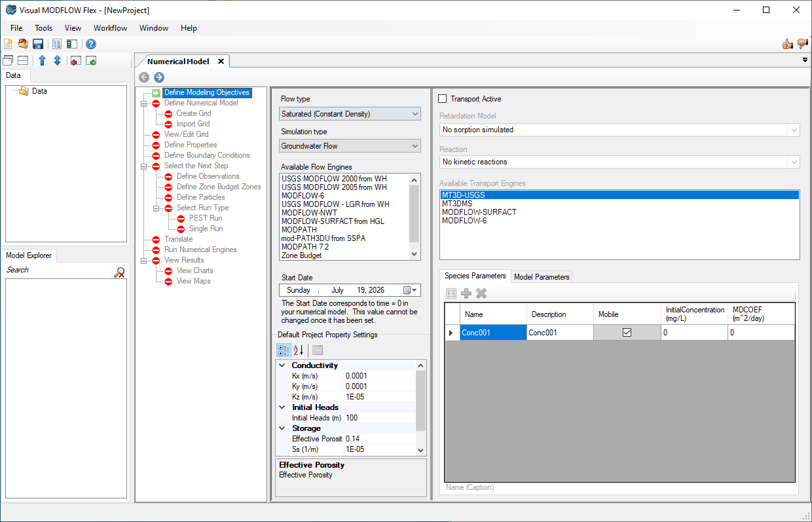The height and width of the screenshot is (522, 812).
Task: Click the blue next step arrow button
Action: click(159, 77)
